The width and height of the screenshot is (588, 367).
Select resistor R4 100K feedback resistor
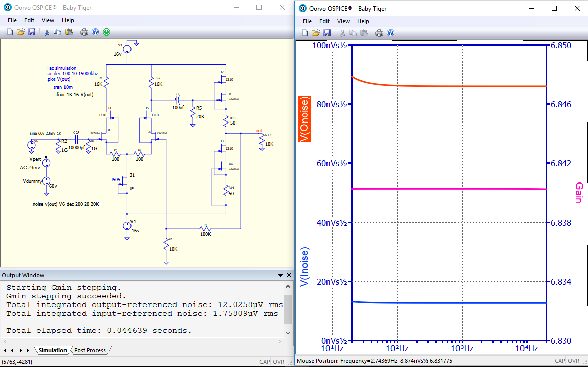[205, 228]
